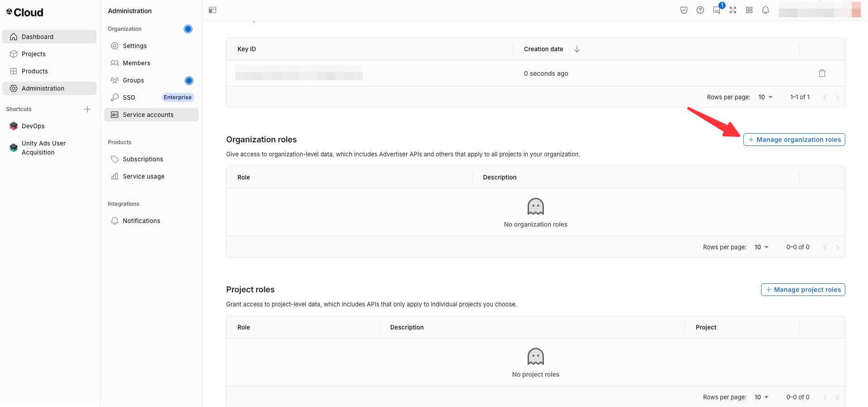
Task: Open Service usage
Action: [x=151, y=176]
